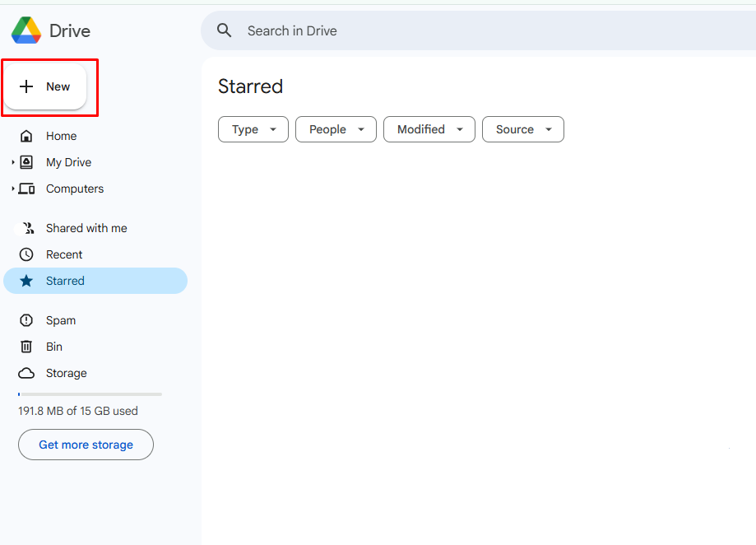
Task: Select the search magnifier icon
Action: [x=224, y=30]
